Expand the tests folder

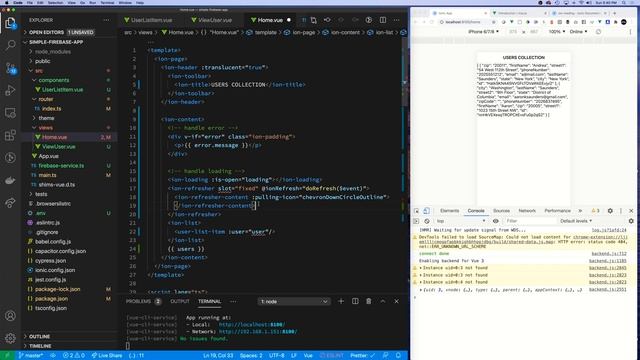pos(41,194)
